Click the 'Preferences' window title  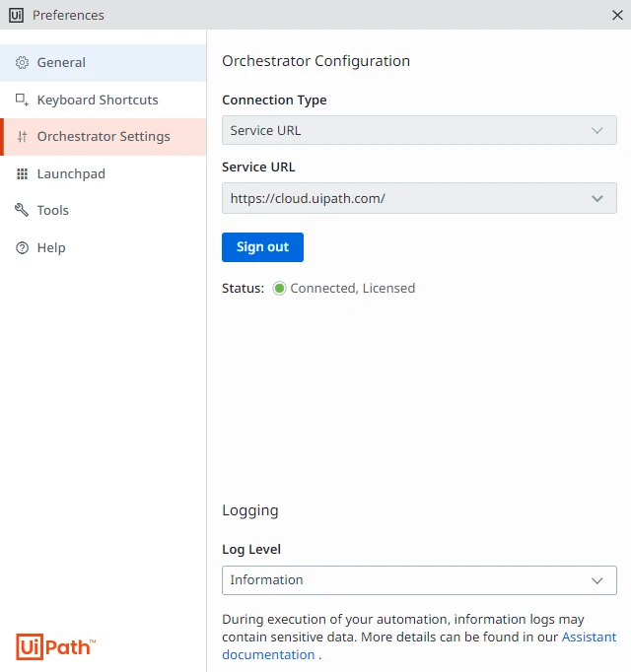[68, 16]
